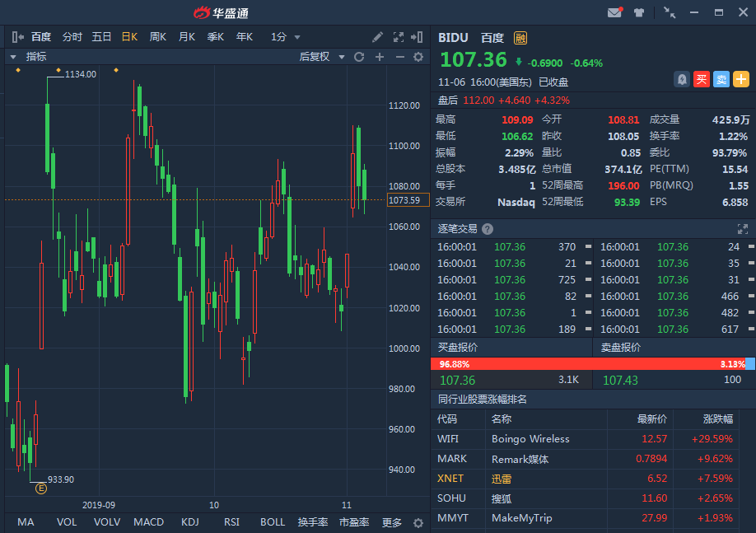Toggle the BOLL indicator
The width and height of the screenshot is (756, 533).
(273, 522)
